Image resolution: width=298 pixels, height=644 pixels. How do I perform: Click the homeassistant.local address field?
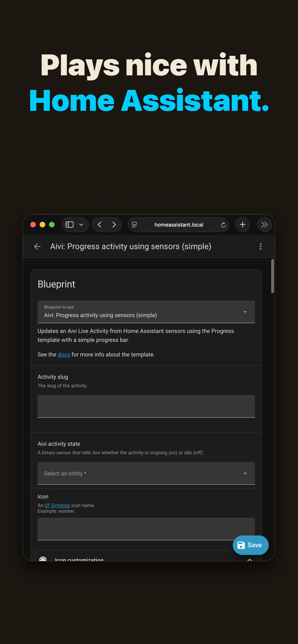tap(179, 225)
